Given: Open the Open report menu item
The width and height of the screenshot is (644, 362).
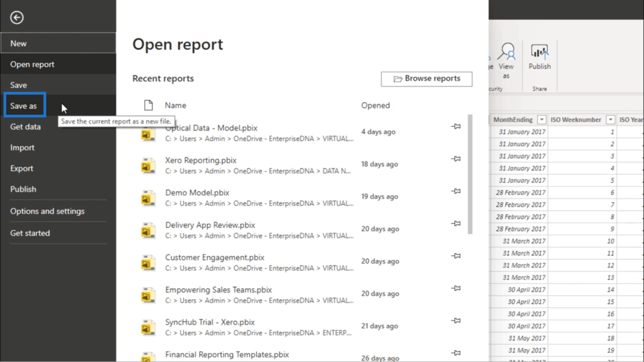Looking at the screenshot, I should [x=58, y=64].
